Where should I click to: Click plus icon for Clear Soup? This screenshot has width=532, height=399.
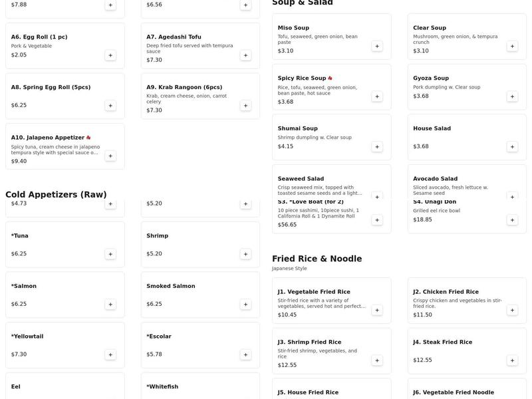coord(512,46)
